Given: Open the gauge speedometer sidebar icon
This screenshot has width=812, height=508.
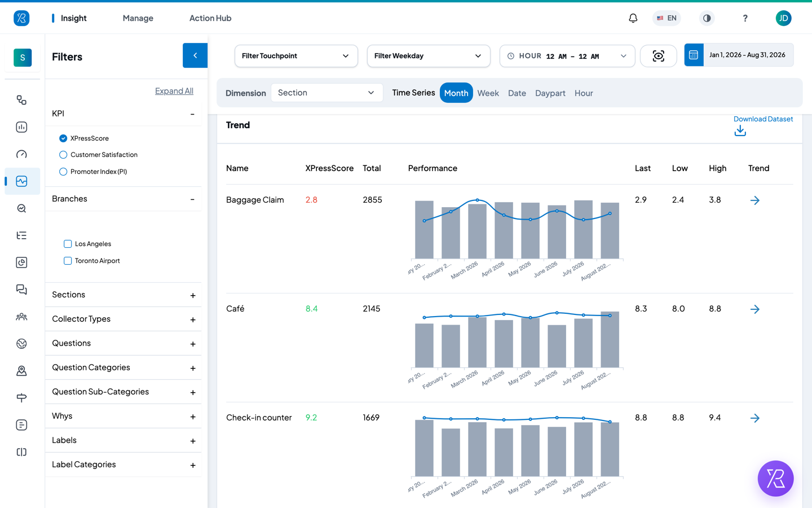Looking at the screenshot, I should coord(21,154).
